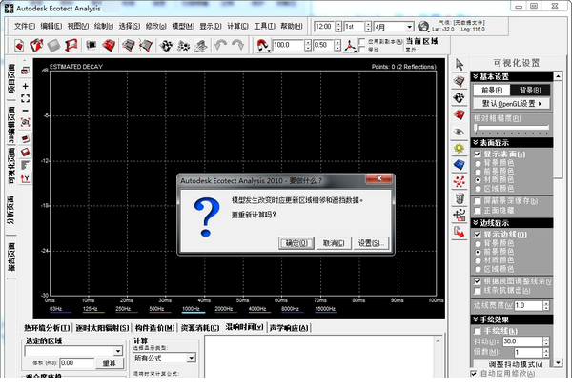The height and width of the screenshot is (392, 572).
Task: Click the axis origin icon in toolbar
Action: [350, 46]
